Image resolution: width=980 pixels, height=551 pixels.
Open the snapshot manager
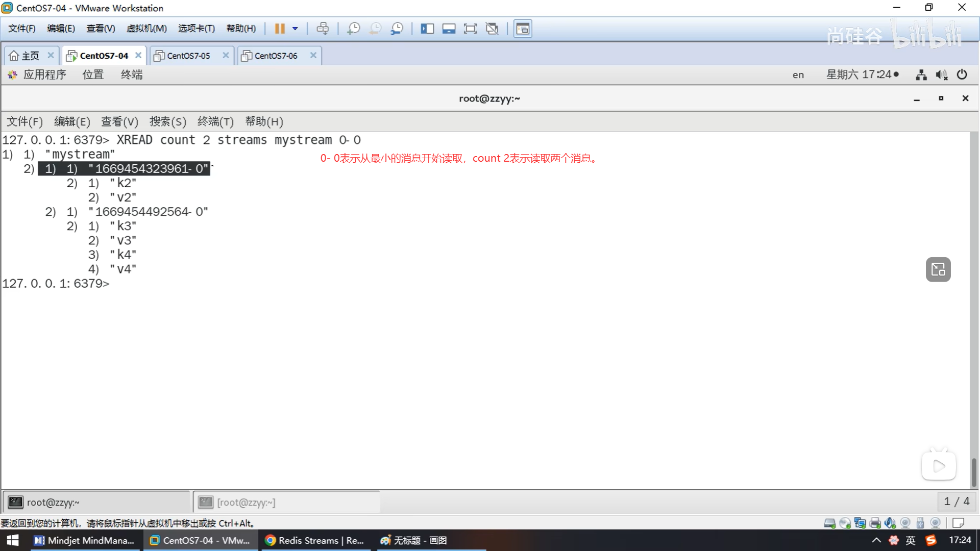(397, 29)
